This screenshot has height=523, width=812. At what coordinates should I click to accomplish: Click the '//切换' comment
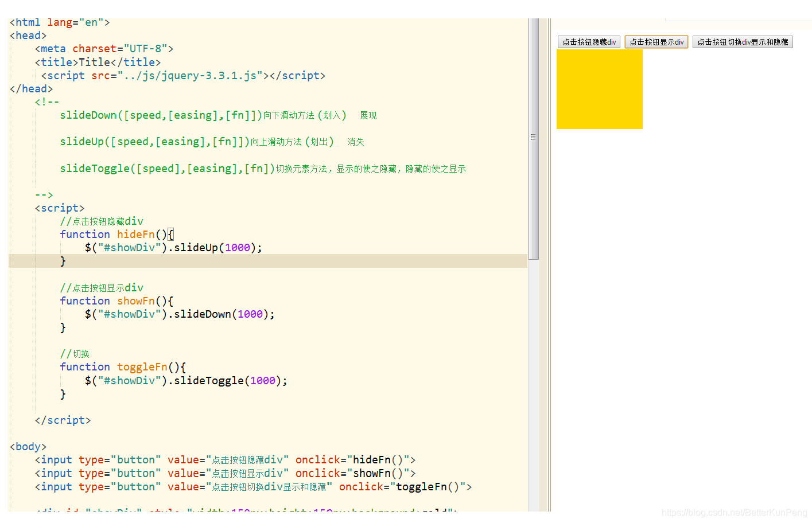[x=75, y=354]
